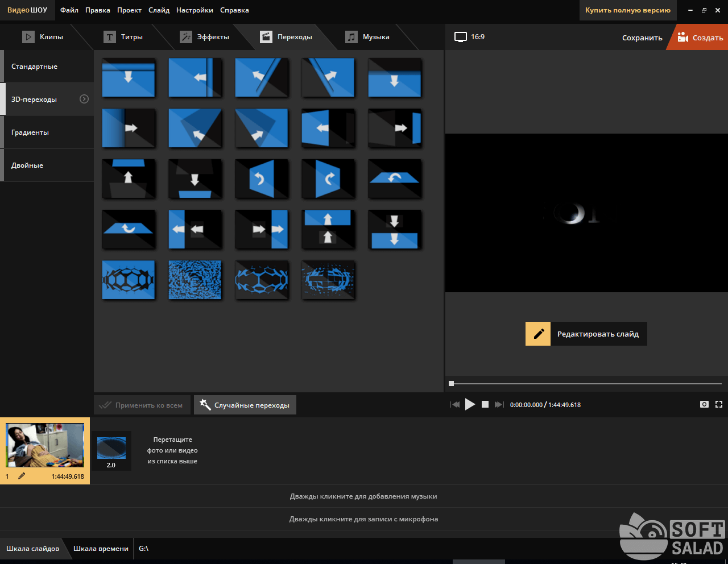
Task: Enter fullscreen preview mode
Action: pos(719,404)
